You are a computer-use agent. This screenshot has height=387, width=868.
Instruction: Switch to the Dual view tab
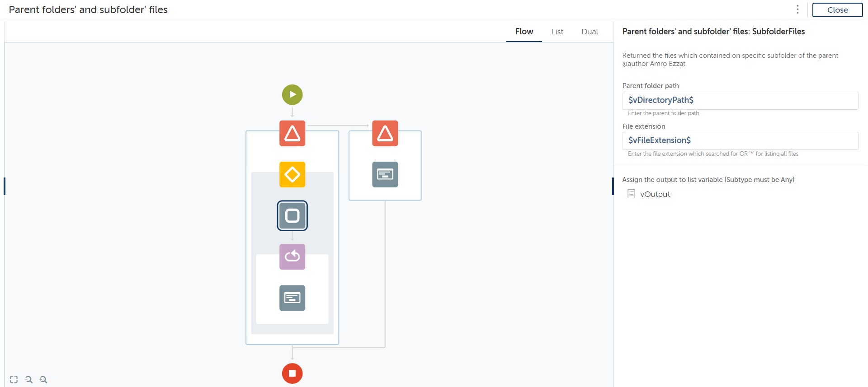click(590, 32)
